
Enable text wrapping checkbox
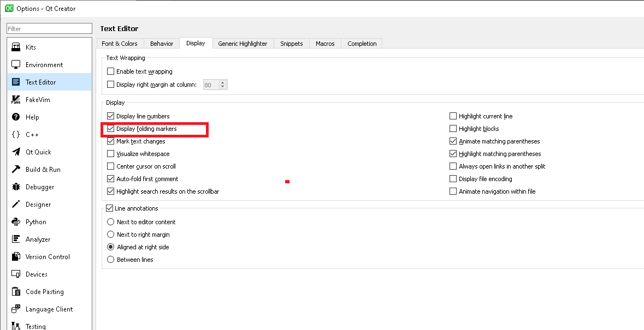pos(111,71)
